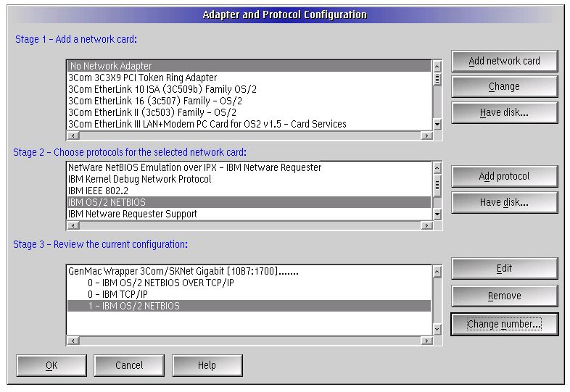Click network card list scroll up arrow
The image size is (570, 392).
point(437,66)
